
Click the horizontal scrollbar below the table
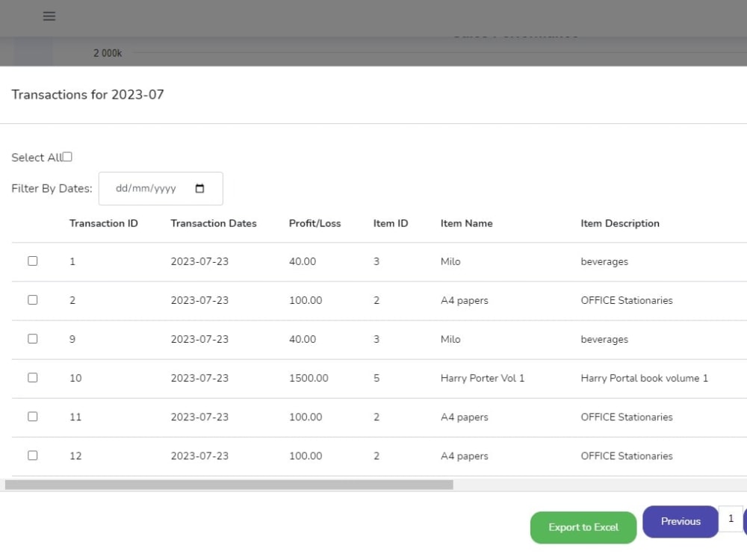(x=224, y=484)
